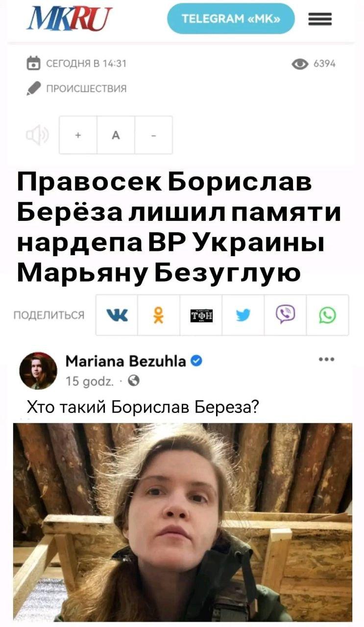The width and height of the screenshot is (364, 627).
Task: Open the hamburger menu
Action: (319, 19)
